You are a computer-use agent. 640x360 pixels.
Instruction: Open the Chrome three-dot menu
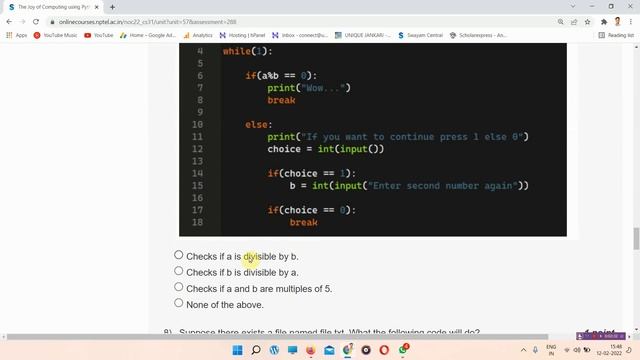(631, 22)
